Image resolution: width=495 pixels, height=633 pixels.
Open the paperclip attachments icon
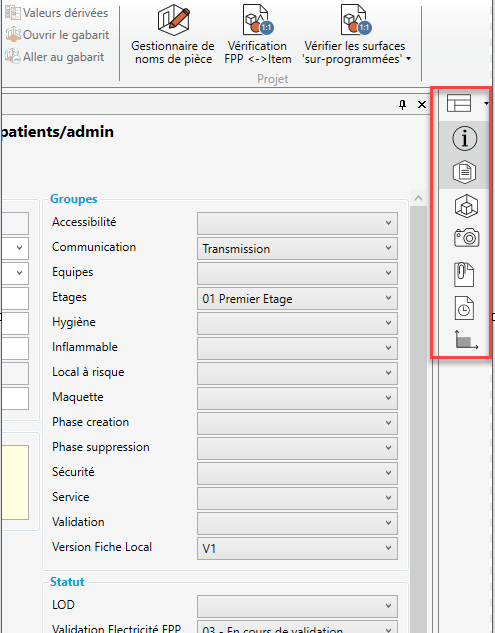[x=464, y=274]
